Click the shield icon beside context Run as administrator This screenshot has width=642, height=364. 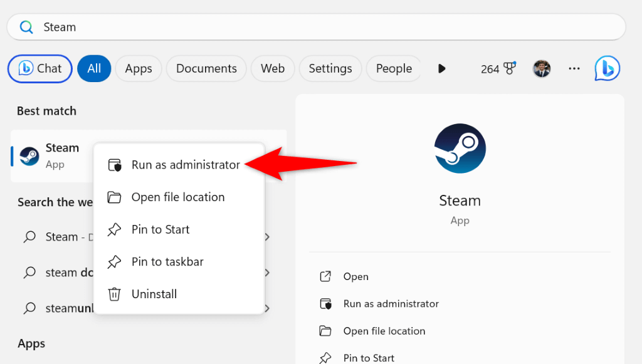(x=115, y=165)
